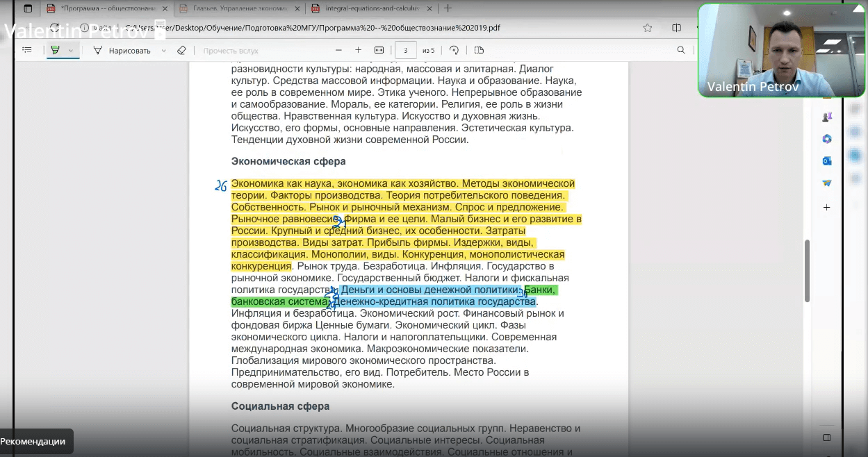Click blue highlighted Деньги и основы денежной политики
868x457 pixels.
pos(430,290)
